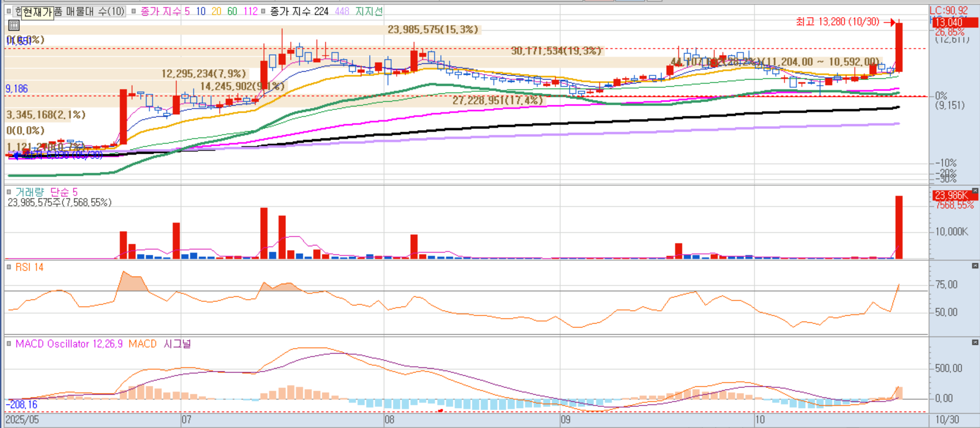Click the 23,985,575(15.3%) volume profile bar
980x428 pixels.
point(242,29)
